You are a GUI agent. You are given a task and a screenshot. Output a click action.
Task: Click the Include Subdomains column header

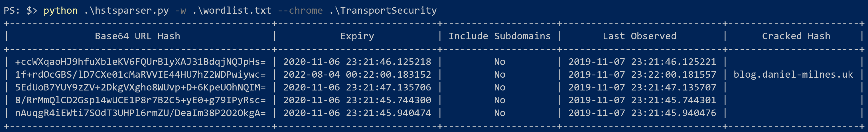point(499,36)
